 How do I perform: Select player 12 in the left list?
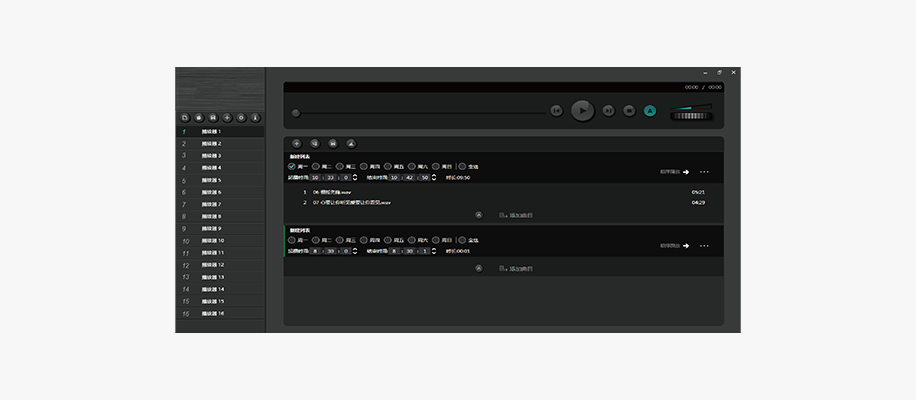[211, 264]
